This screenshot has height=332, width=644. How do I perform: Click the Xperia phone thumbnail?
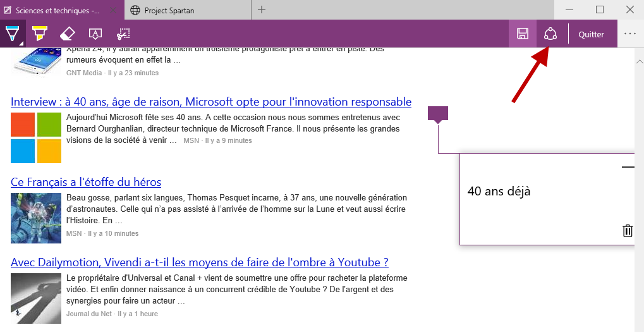click(x=36, y=61)
